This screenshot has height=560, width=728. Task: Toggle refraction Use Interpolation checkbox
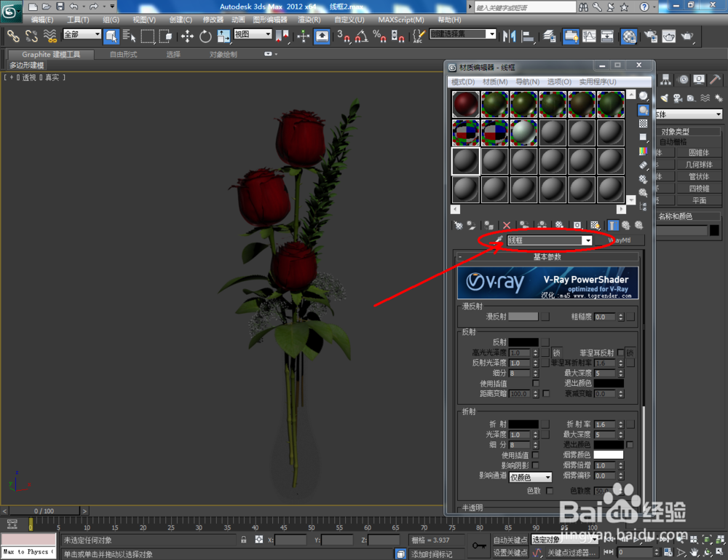pos(536,454)
